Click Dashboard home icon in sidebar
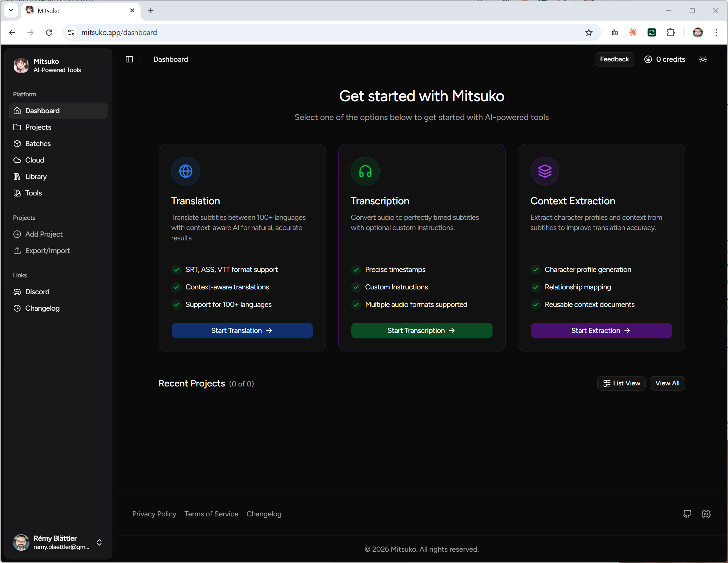The height and width of the screenshot is (563, 728). pos(17,111)
